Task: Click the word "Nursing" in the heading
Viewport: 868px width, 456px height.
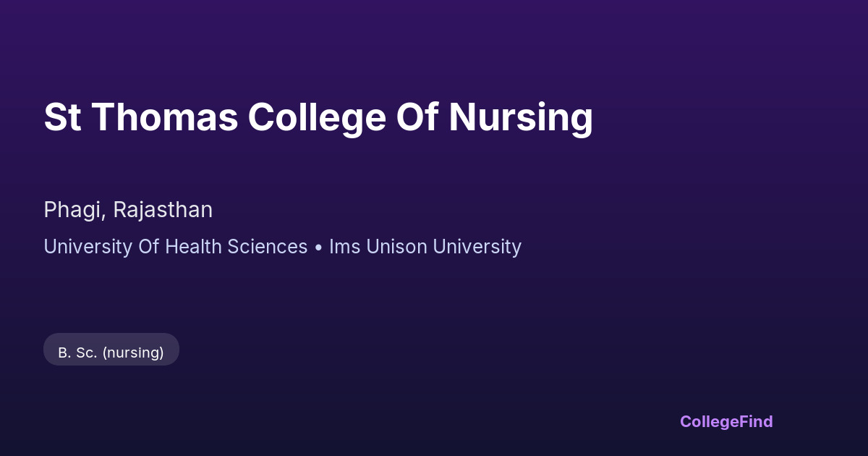Action: point(521,119)
